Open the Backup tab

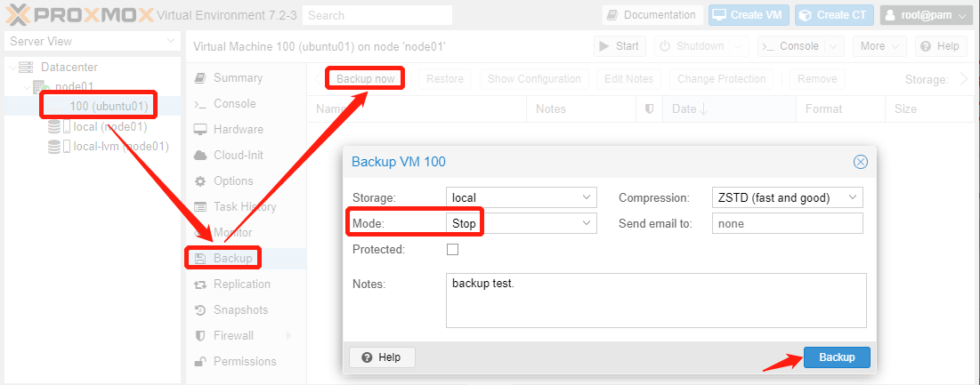(247, 259)
